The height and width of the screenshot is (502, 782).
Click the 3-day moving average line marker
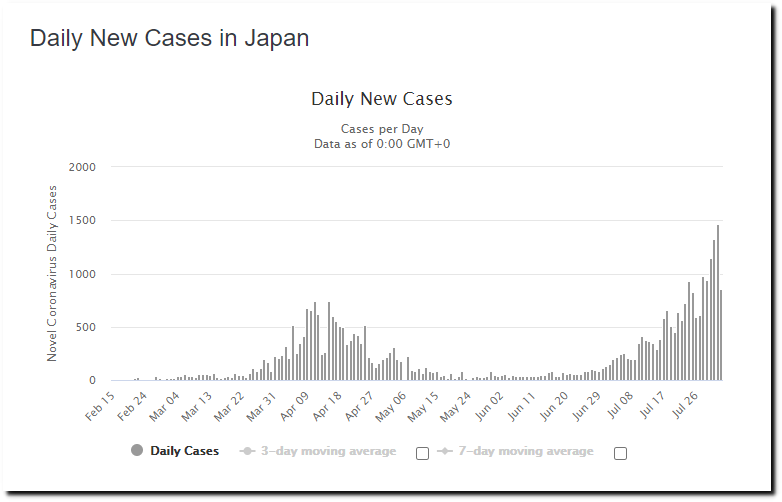(248, 451)
